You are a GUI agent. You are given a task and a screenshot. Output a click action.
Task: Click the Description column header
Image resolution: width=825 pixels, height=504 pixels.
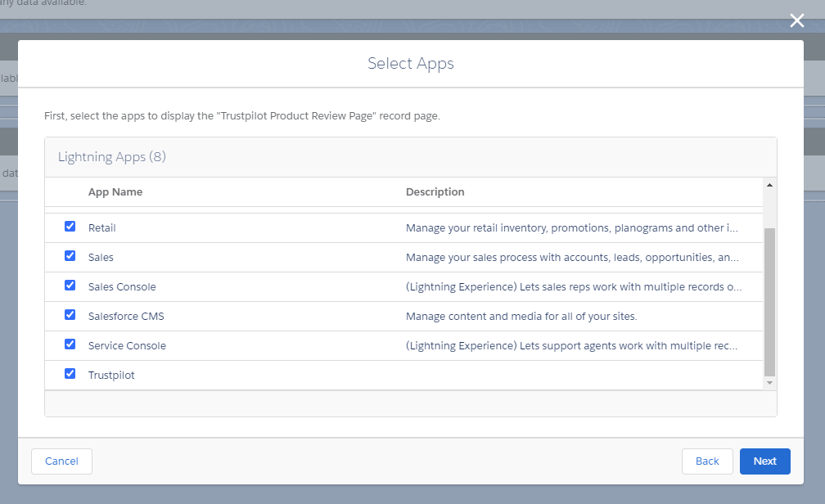coord(435,191)
